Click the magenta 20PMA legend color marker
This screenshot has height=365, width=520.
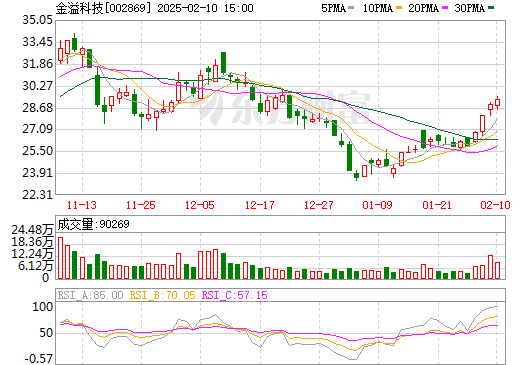click(446, 8)
